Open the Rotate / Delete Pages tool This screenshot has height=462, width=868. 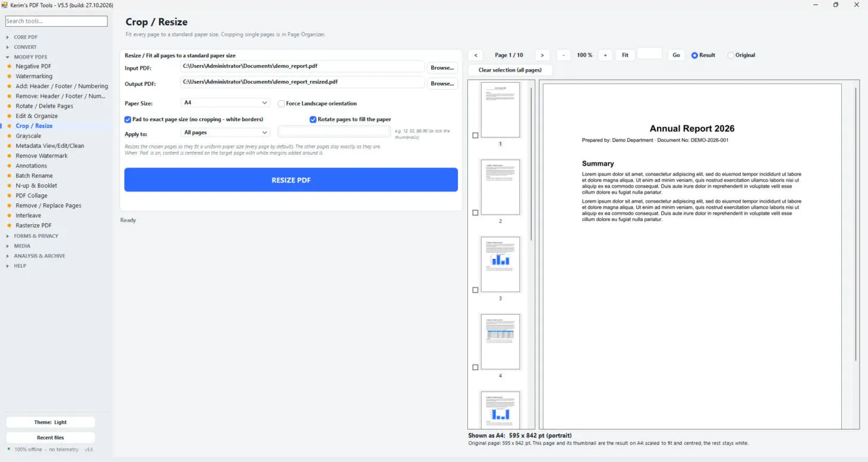pyautogui.click(x=45, y=106)
